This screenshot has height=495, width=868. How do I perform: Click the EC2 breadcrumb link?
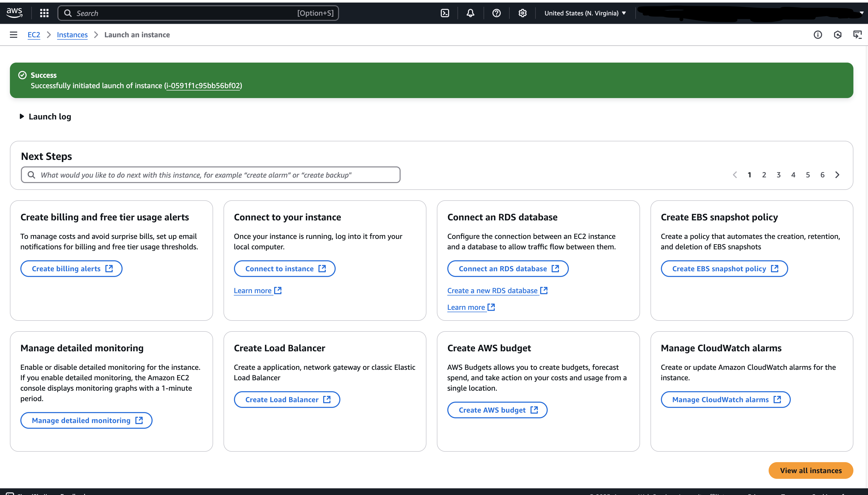tap(34, 35)
